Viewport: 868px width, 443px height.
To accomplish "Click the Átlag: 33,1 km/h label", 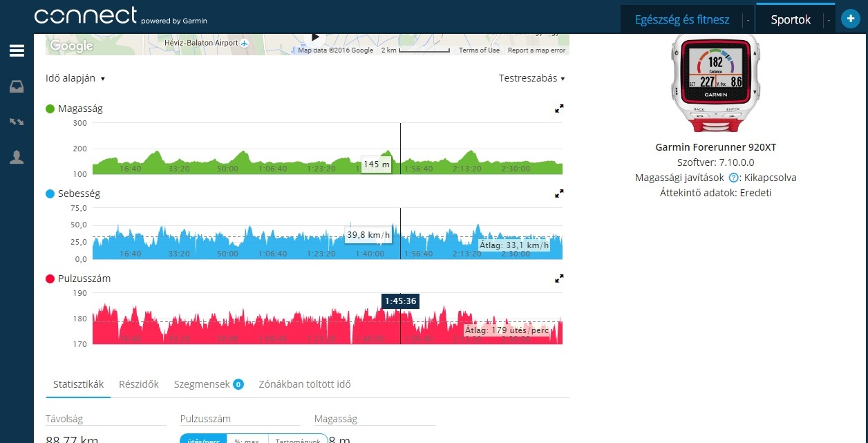I will pyautogui.click(x=514, y=245).
